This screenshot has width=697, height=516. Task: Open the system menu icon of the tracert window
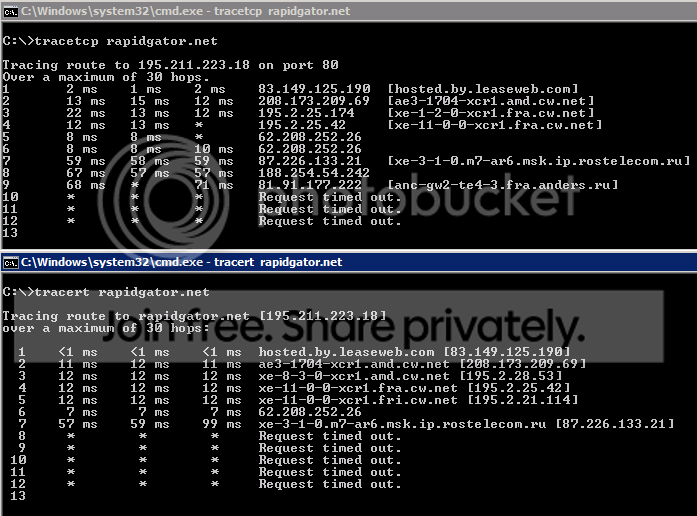click(10, 263)
